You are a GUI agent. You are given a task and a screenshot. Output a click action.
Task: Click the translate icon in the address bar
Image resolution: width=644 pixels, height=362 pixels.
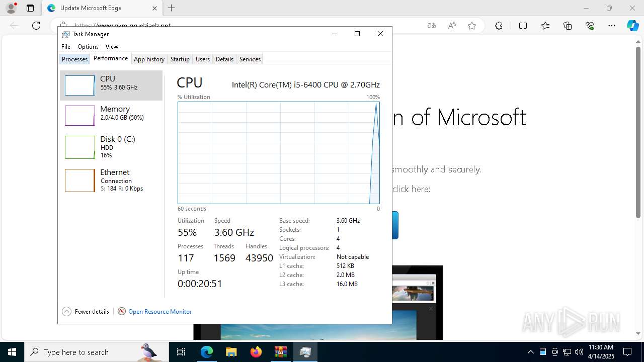click(x=432, y=26)
